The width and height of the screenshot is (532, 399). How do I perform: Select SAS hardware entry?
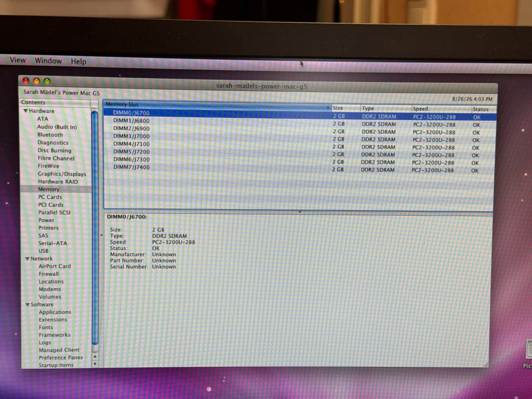click(x=43, y=236)
